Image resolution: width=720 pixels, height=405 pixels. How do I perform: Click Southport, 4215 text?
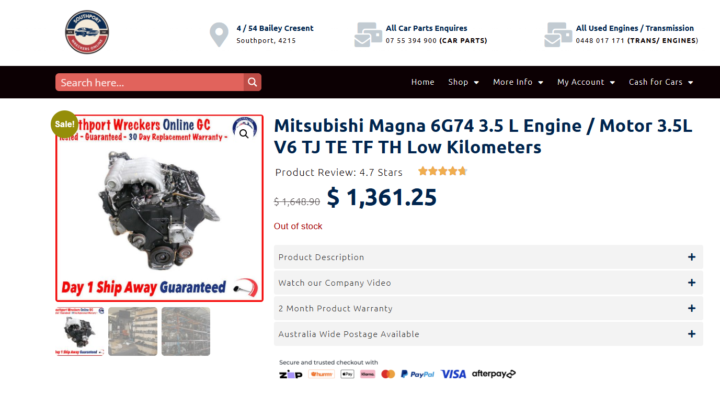pyautogui.click(x=266, y=40)
